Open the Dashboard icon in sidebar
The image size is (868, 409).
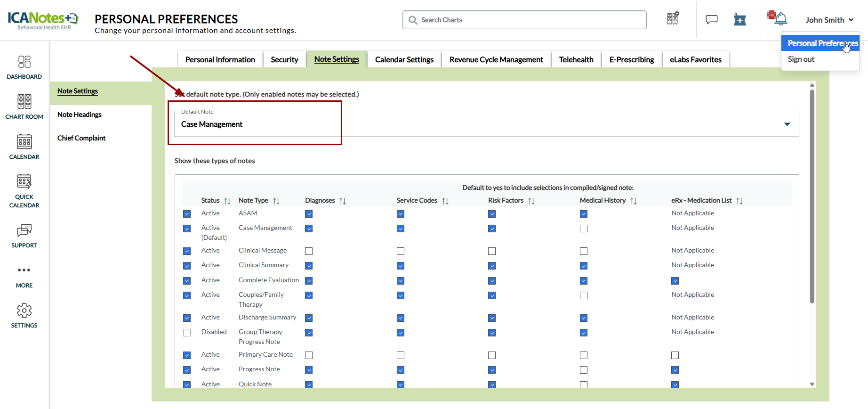[x=24, y=62]
